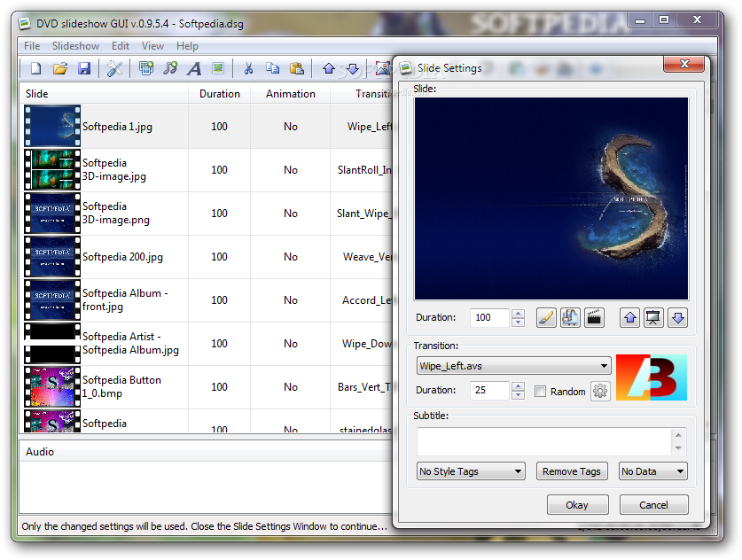Copy selection with the copy icon
Screen dimensions: 742x560
point(272,68)
